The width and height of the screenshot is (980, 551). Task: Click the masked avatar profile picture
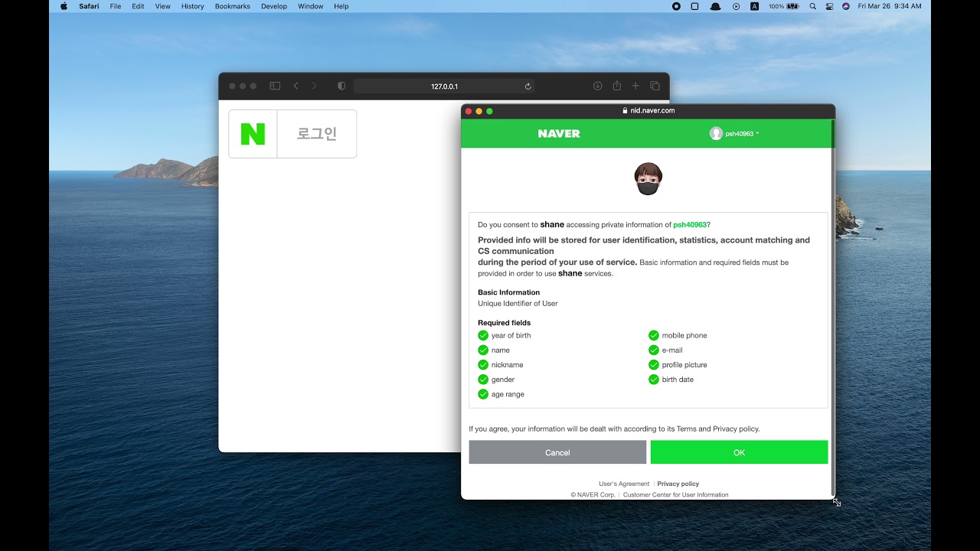tap(648, 179)
